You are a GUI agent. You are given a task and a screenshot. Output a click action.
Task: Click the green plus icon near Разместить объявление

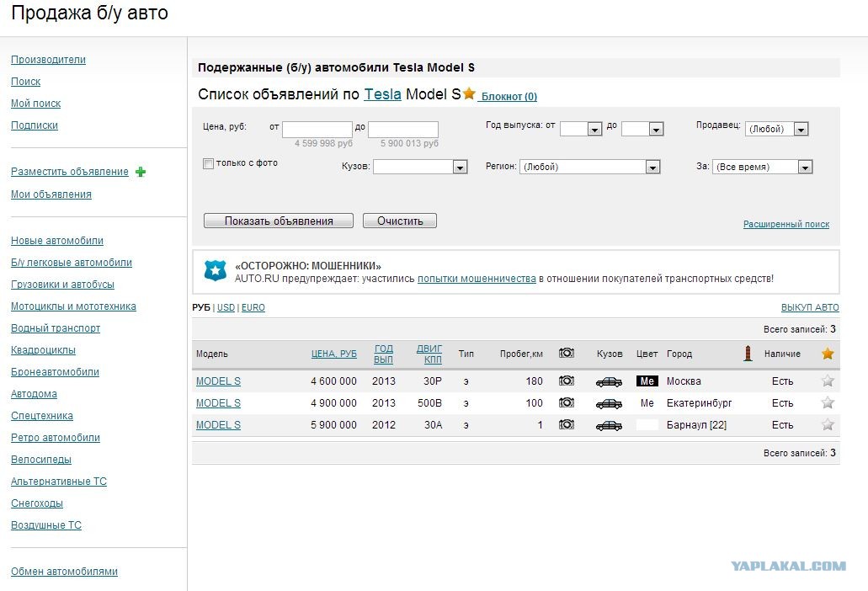(x=141, y=172)
